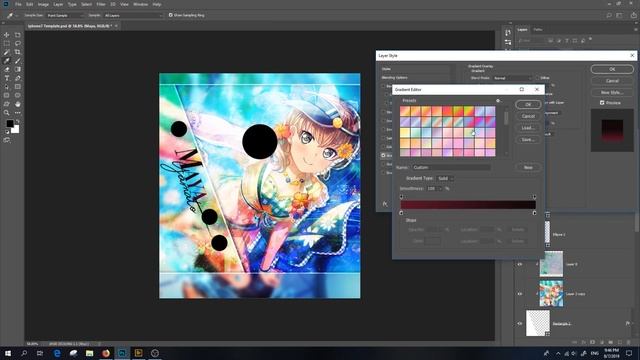Viewport: 640px width, 360px height.
Task: Select the Move tool
Action: [x=7, y=35]
